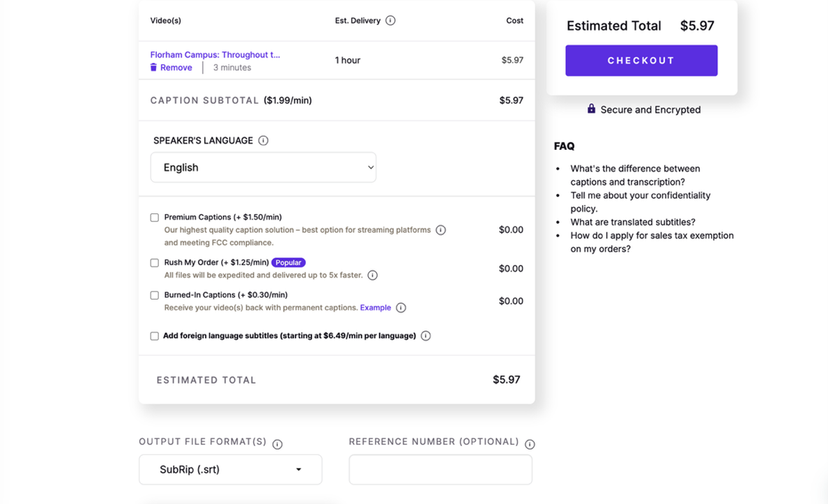This screenshot has height=504, width=828.
Task: Click the Rush My Order info icon
Action: 372,275
